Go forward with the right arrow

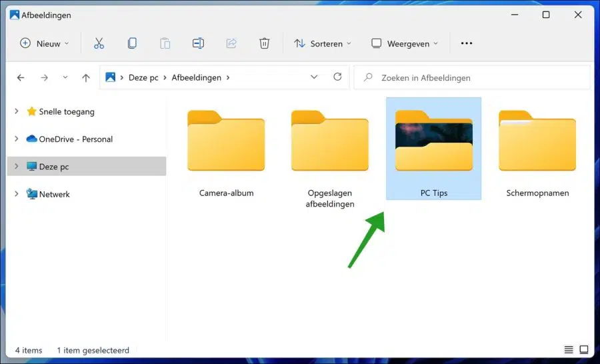tap(45, 78)
